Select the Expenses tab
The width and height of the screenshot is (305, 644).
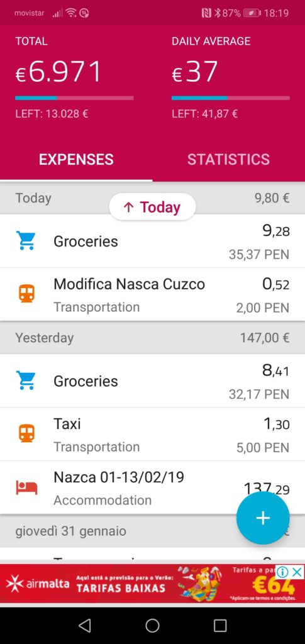76,159
